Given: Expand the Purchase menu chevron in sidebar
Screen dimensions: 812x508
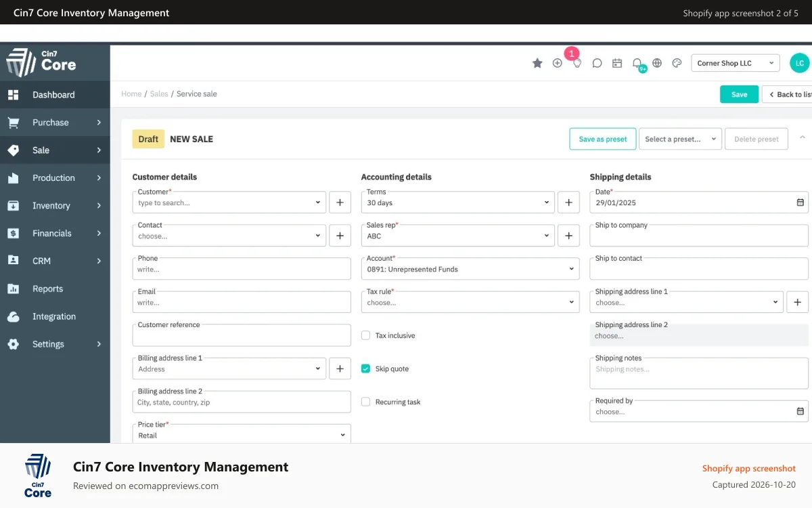Looking at the screenshot, I should click(x=99, y=123).
